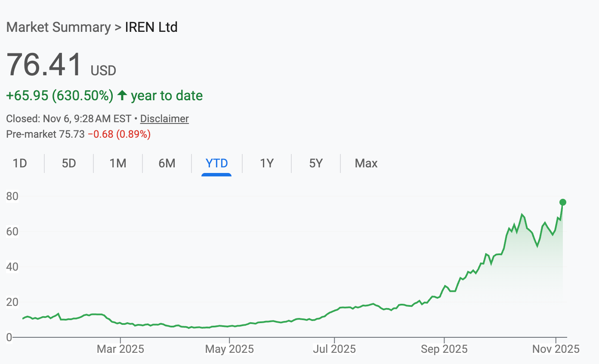Screen dimensions: 599x364
Task: Click the Mar 2025 axis label
Action: click(x=120, y=349)
